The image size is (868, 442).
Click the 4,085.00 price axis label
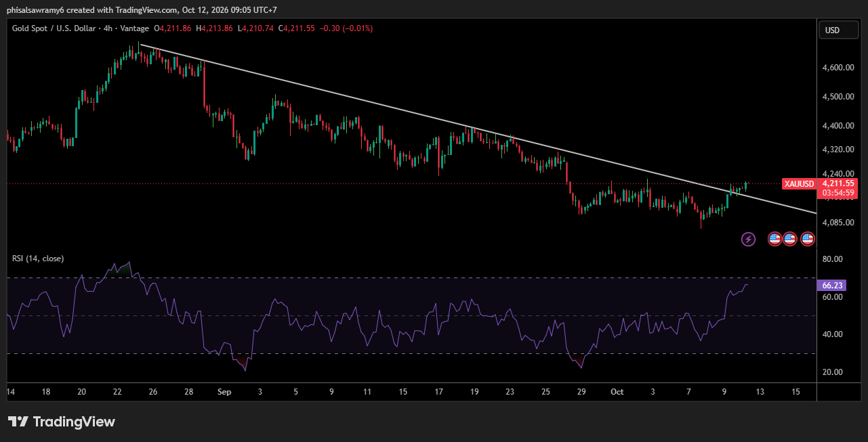pyautogui.click(x=838, y=222)
